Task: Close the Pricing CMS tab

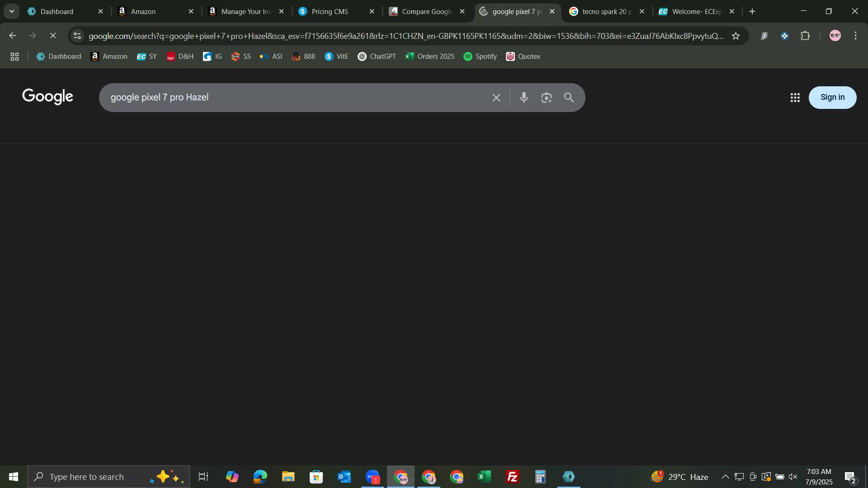Action: pyautogui.click(x=372, y=12)
